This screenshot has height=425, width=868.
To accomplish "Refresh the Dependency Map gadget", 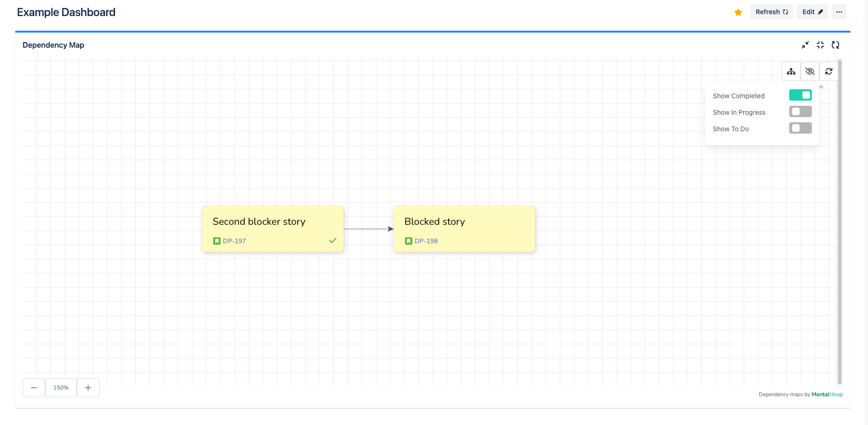I will tap(835, 45).
